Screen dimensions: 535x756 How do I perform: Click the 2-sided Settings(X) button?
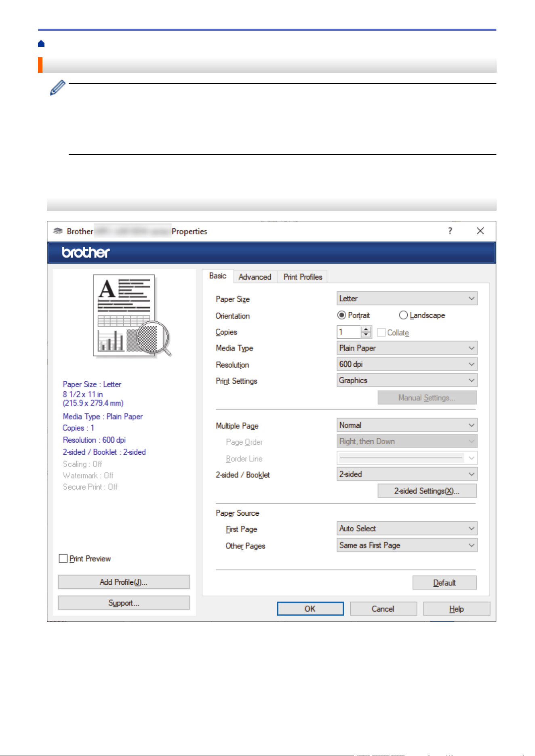427,491
